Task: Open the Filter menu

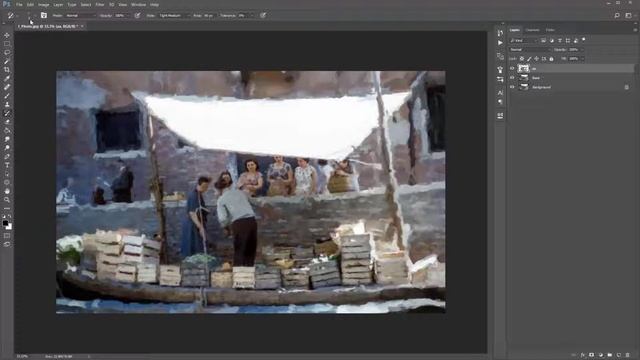Action: tap(100, 4)
